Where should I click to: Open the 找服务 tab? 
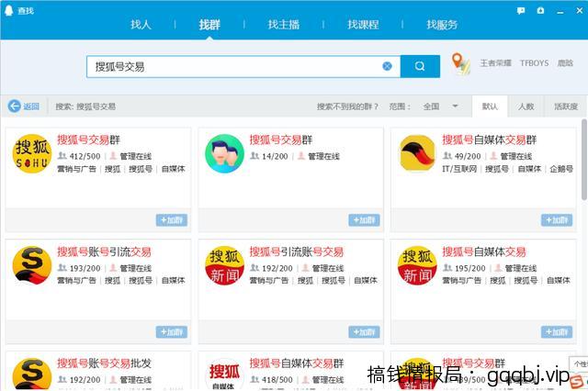pos(442,25)
